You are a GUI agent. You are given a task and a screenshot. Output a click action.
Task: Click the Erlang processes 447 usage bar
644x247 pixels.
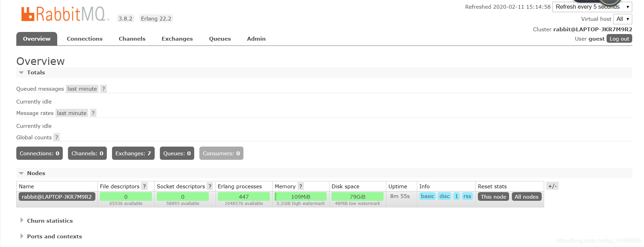tap(244, 197)
